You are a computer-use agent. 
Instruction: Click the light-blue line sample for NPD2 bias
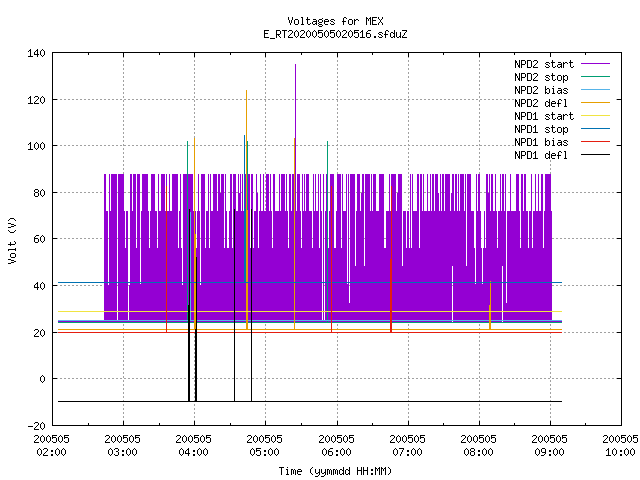tap(595, 89)
